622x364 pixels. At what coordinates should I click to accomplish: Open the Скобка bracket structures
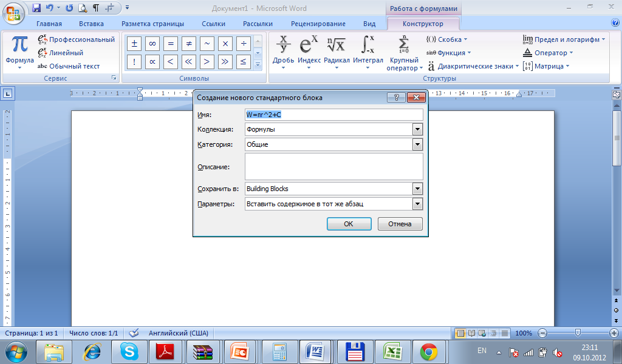[x=446, y=39]
